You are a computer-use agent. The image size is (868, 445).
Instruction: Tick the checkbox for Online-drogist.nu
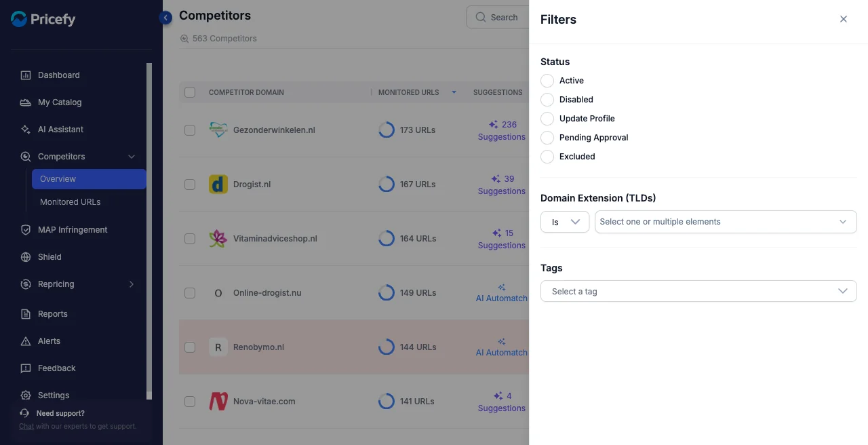tap(190, 293)
